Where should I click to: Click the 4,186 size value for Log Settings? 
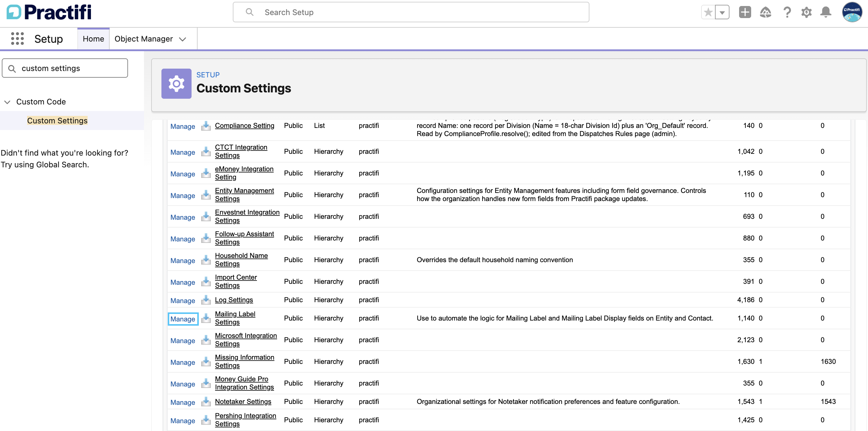[x=745, y=300]
